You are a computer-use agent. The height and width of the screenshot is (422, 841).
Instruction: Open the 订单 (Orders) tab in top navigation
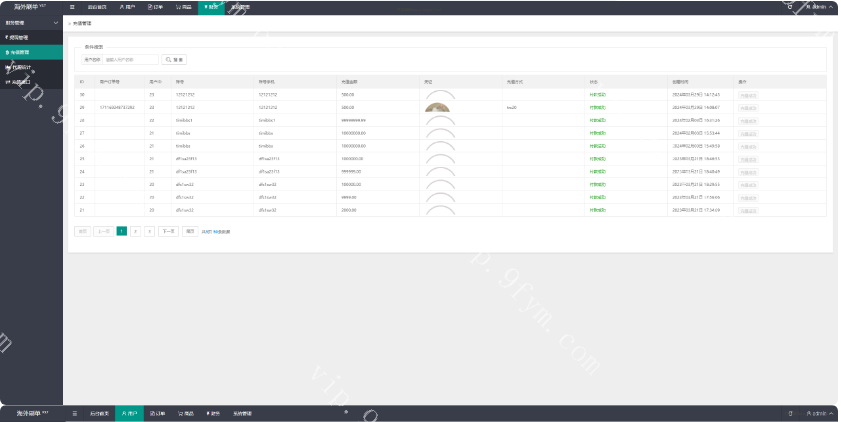155,7
